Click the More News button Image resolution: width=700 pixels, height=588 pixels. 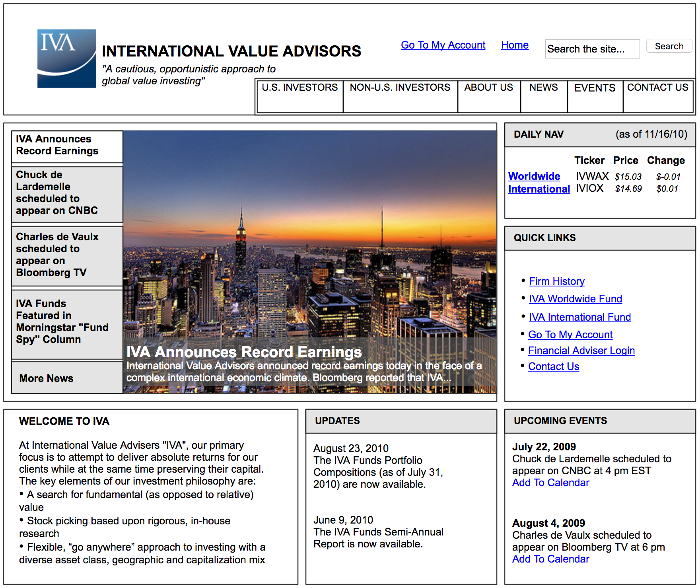click(x=67, y=378)
